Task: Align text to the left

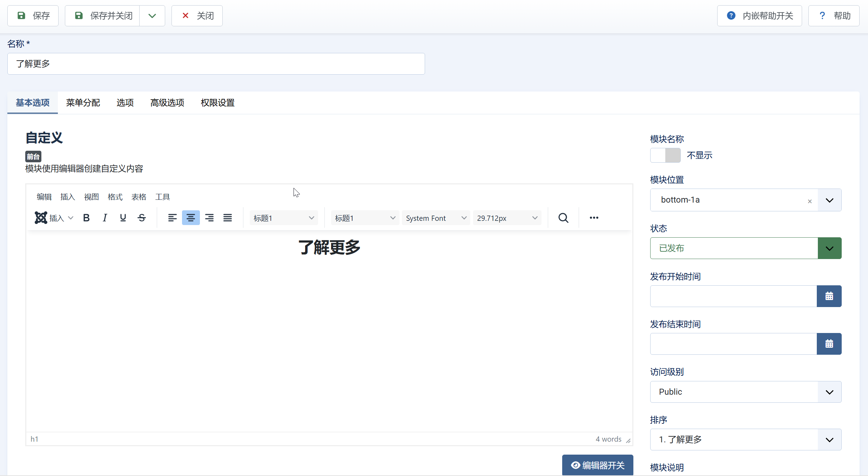Action: [x=172, y=218]
